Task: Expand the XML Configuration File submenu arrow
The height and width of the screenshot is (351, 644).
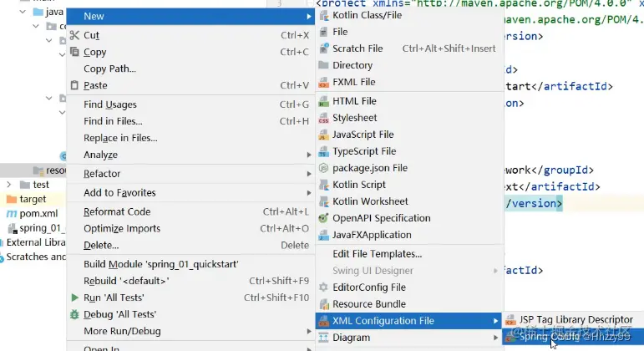Action: [495, 321]
